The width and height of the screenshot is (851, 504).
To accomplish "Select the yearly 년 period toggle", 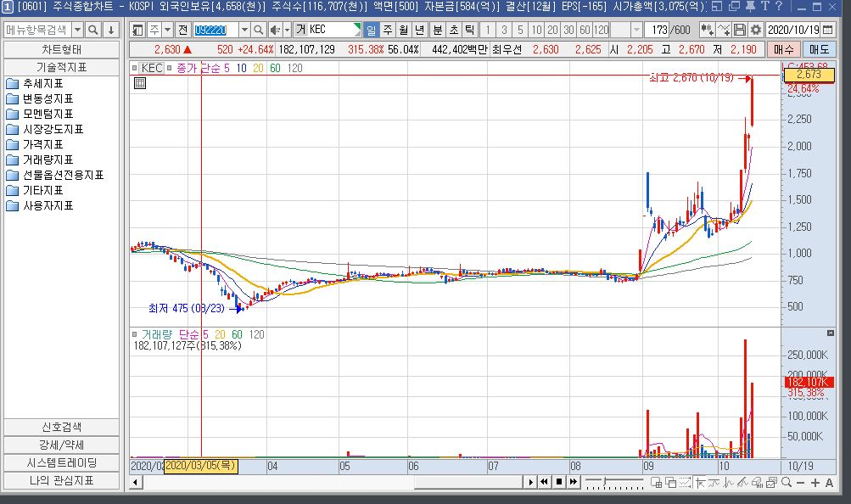I will tap(420, 30).
